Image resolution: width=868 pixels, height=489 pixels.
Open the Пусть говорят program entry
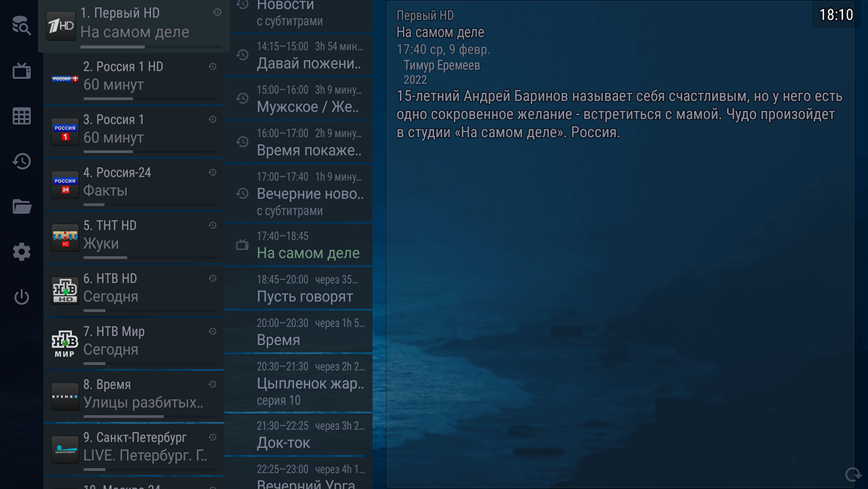(x=299, y=288)
